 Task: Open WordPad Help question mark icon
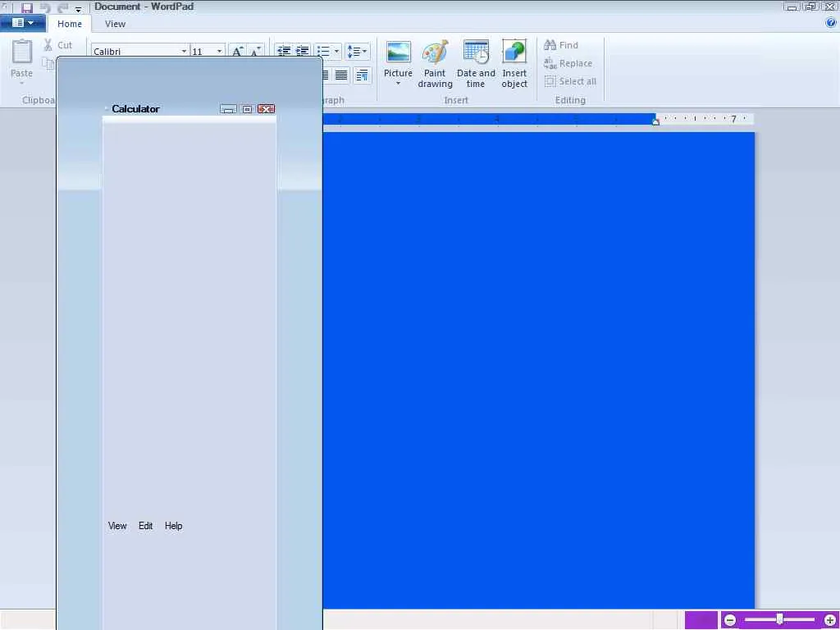click(832, 22)
